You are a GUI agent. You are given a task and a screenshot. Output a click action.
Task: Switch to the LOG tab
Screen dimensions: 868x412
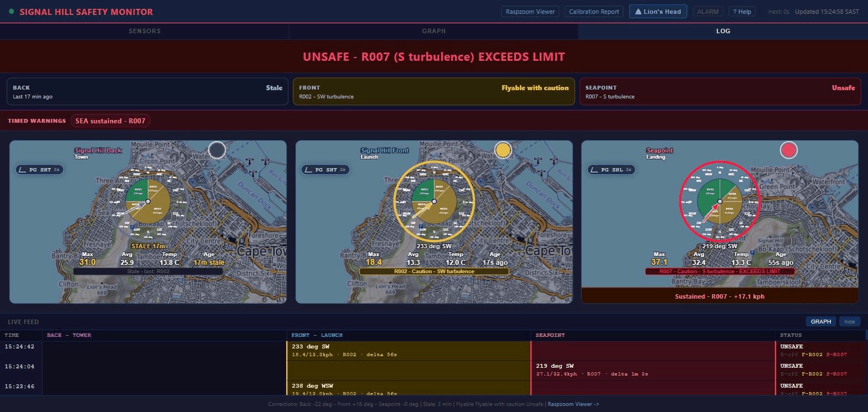point(723,31)
